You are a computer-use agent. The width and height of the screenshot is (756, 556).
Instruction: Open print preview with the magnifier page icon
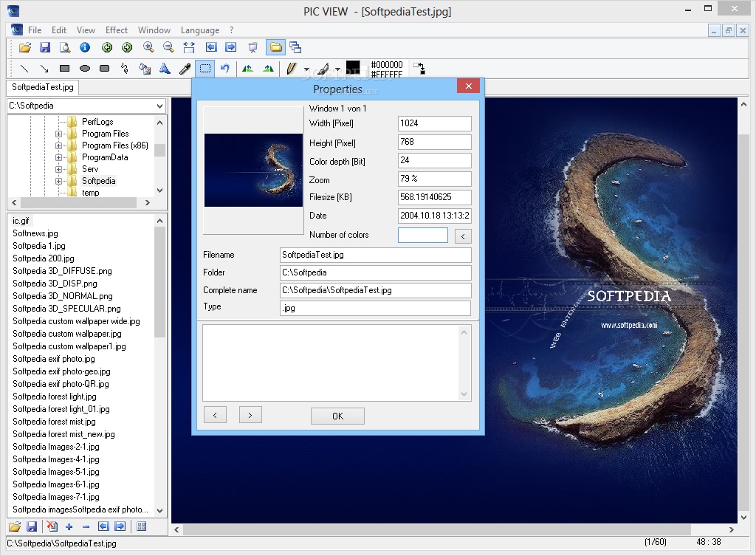coord(65,47)
